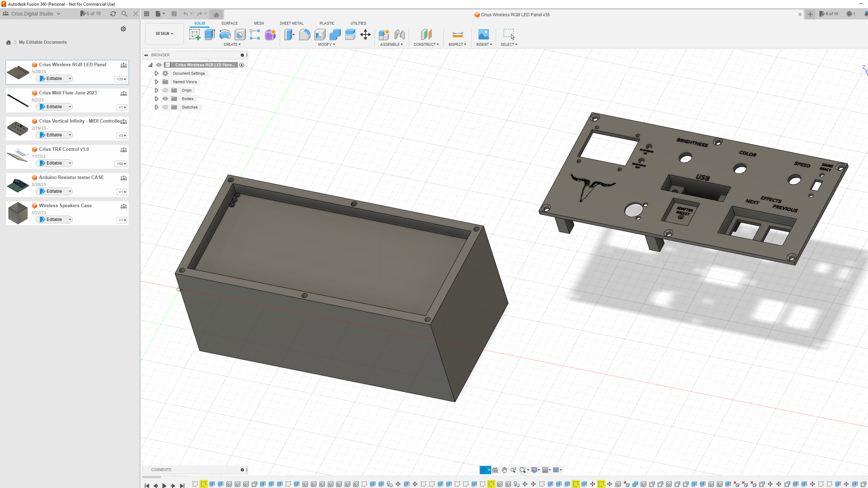This screenshot has width=868, height=488.
Task: Toggle visibility of the Bodies folder
Action: tap(165, 99)
